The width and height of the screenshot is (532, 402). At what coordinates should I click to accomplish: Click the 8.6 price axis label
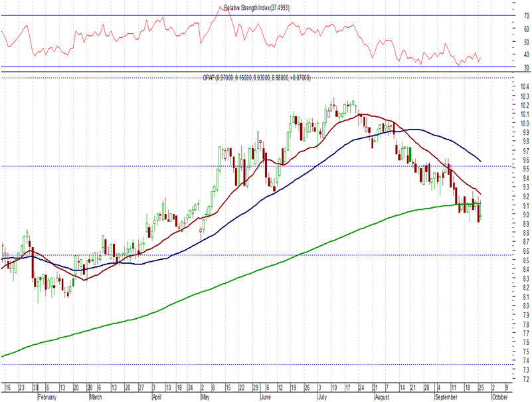tap(526, 251)
